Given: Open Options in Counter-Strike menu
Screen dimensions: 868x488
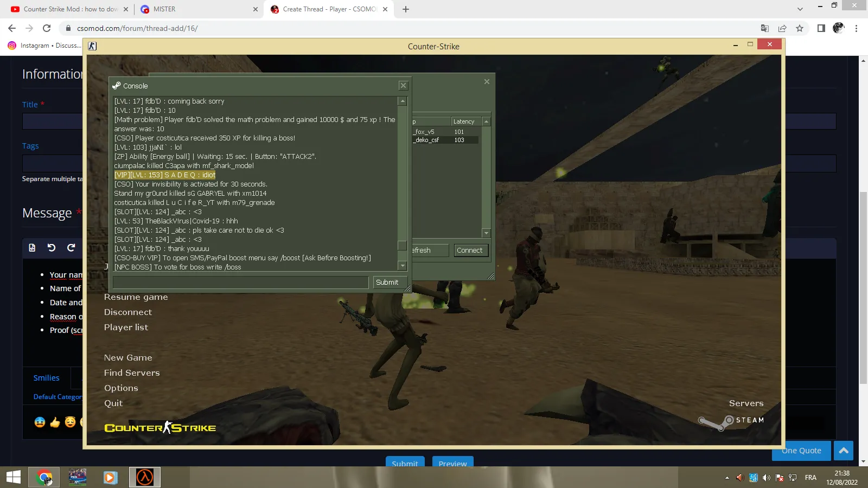Looking at the screenshot, I should tap(121, 388).
